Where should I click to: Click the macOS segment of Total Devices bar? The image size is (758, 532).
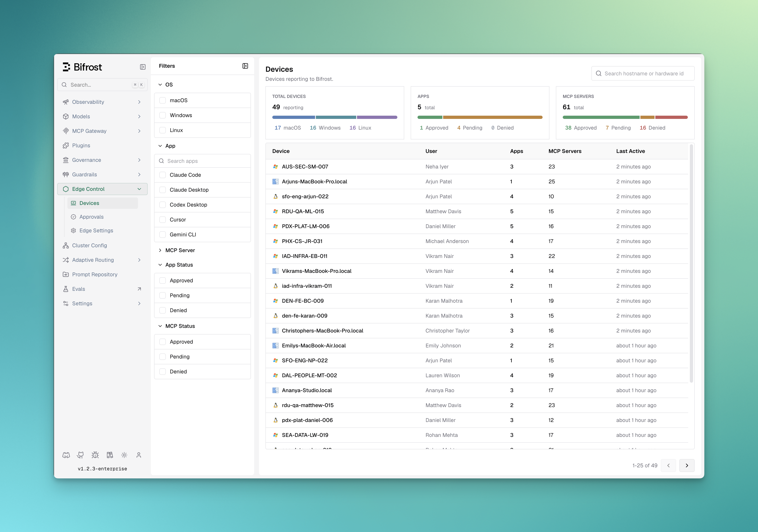tap(293, 117)
